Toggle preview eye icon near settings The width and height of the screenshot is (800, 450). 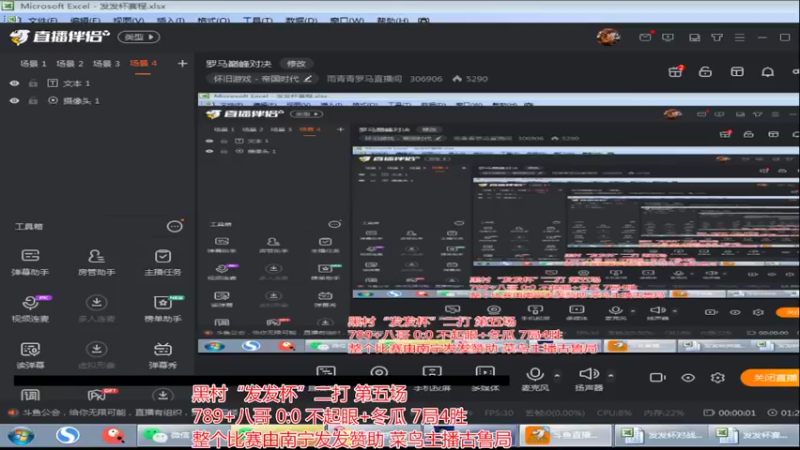(688, 378)
